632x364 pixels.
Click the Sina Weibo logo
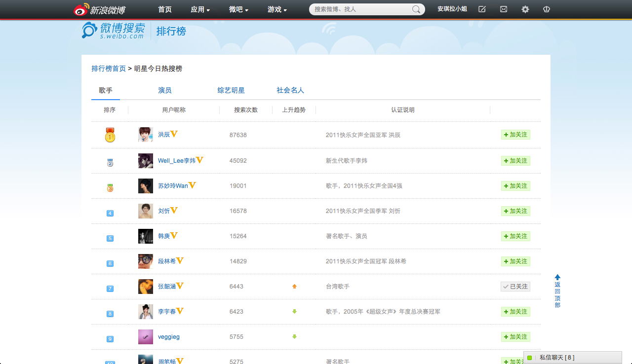point(99,9)
